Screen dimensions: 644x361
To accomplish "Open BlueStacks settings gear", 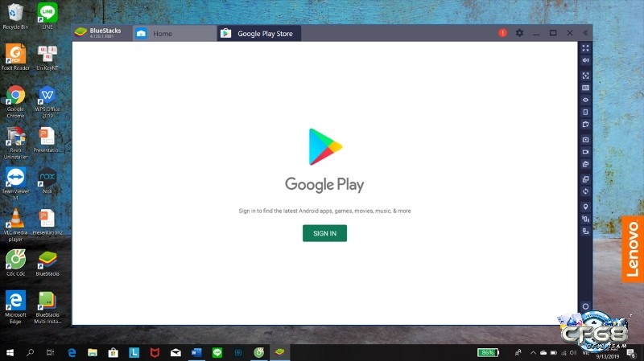I will pyautogui.click(x=519, y=33).
